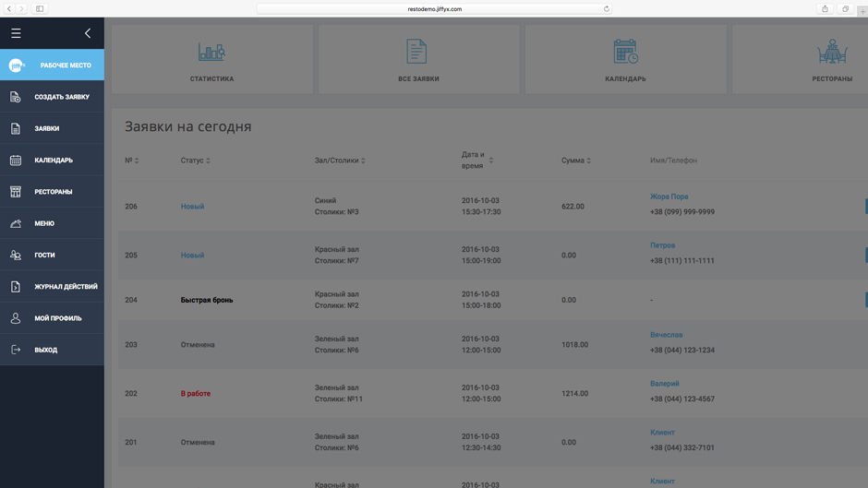Open Гости from the sidebar

tap(44, 256)
